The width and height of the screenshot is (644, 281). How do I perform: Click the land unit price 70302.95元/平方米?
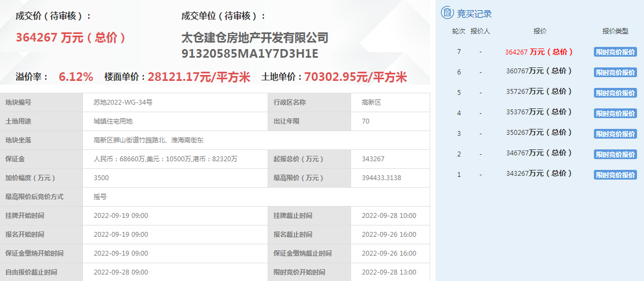pyautogui.click(x=356, y=77)
